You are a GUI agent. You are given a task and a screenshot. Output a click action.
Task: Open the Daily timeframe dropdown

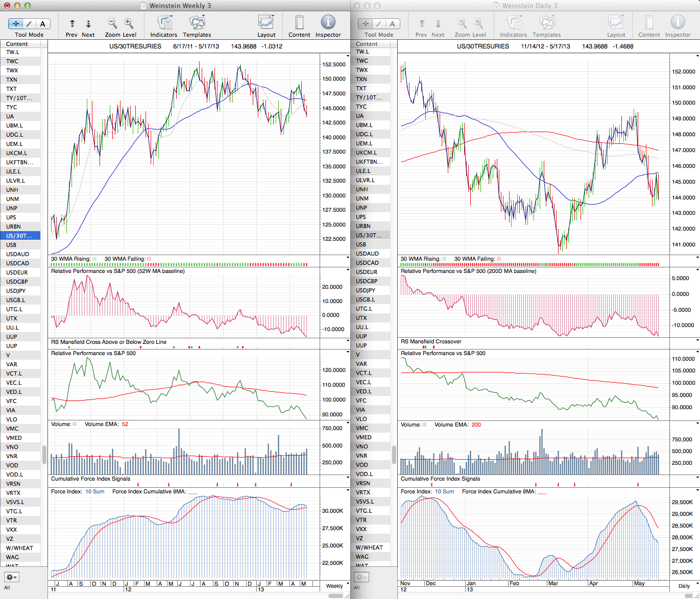click(687, 586)
